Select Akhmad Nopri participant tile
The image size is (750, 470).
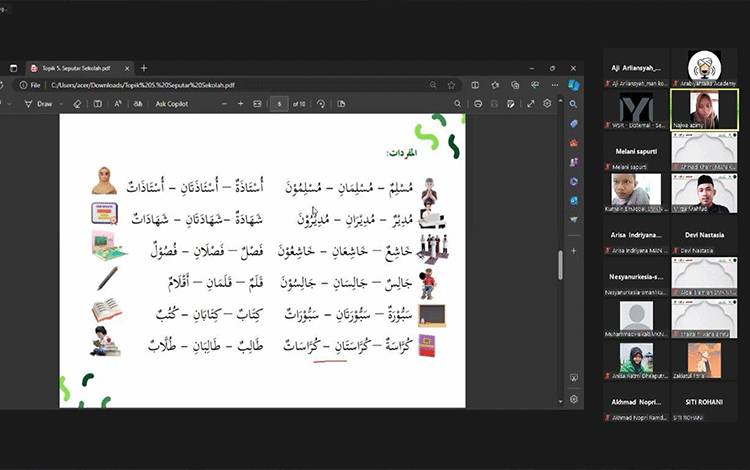click(636, 402)
